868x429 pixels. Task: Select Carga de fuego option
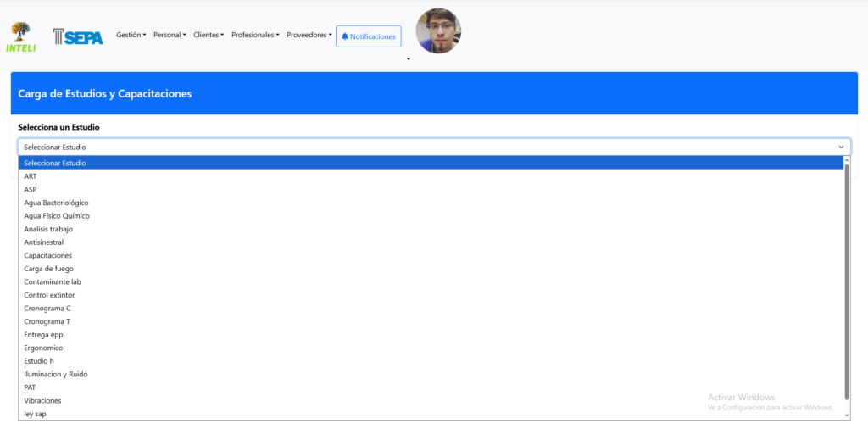(x=48, y=269)
